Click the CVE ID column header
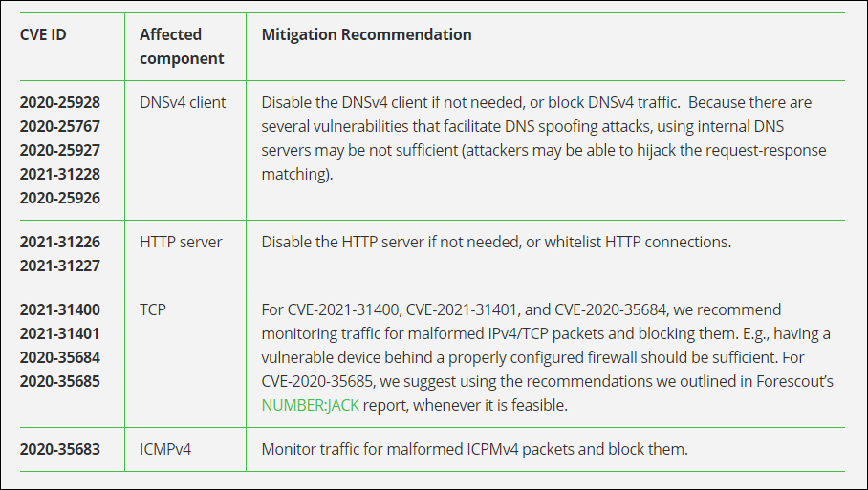This screenshot has width=868, height=490. (x=43, y=34)
